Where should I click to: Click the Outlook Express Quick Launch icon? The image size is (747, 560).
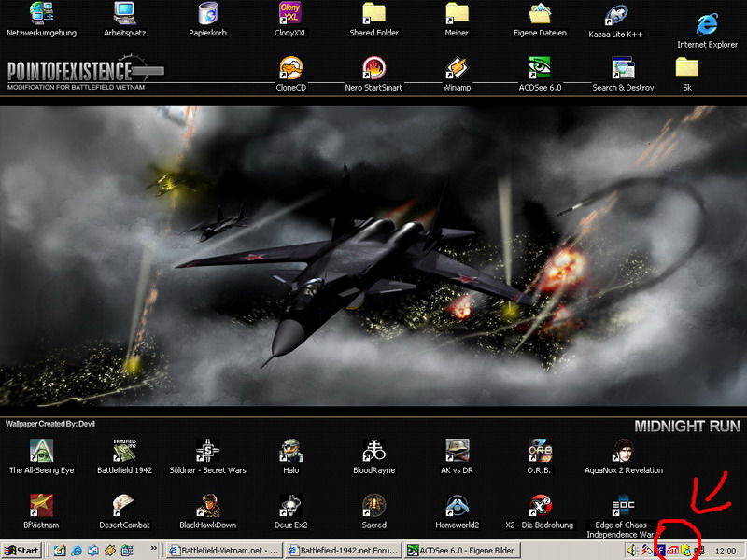[x=92, y=551]
